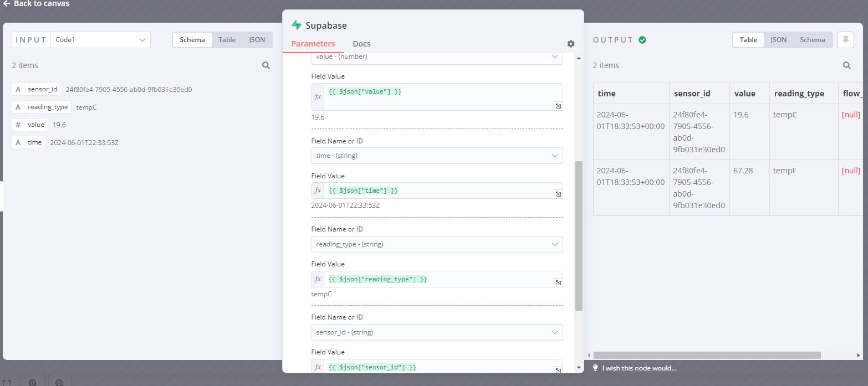Click the zoom-in icon at the bottom left
This screenshot has height=386, width=868.
33,382
